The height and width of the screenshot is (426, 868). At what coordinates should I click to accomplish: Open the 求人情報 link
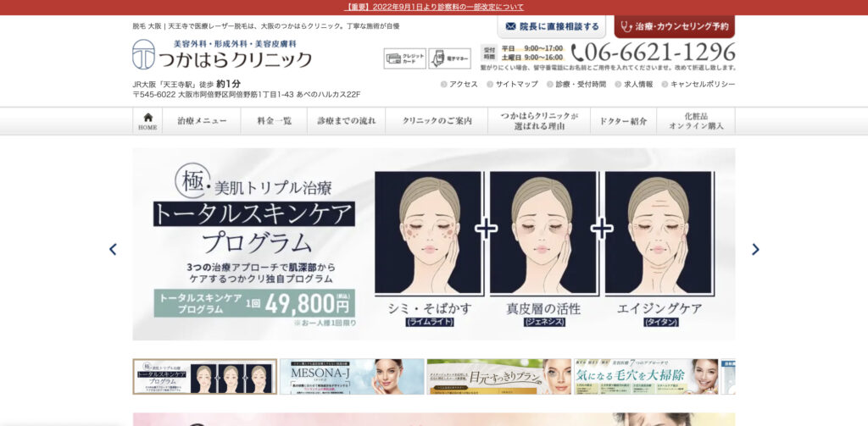pos(634,84)
